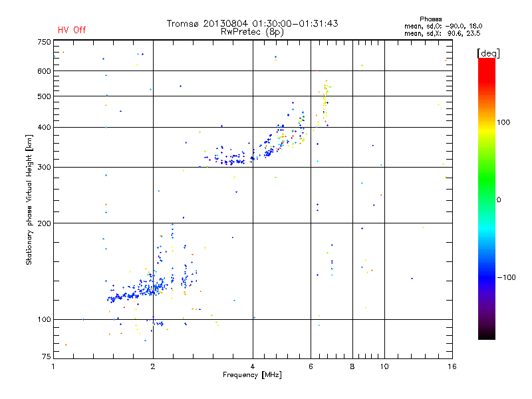Click the x-axis '2' tick label
532x399 pixels.
tap(153, 366)
